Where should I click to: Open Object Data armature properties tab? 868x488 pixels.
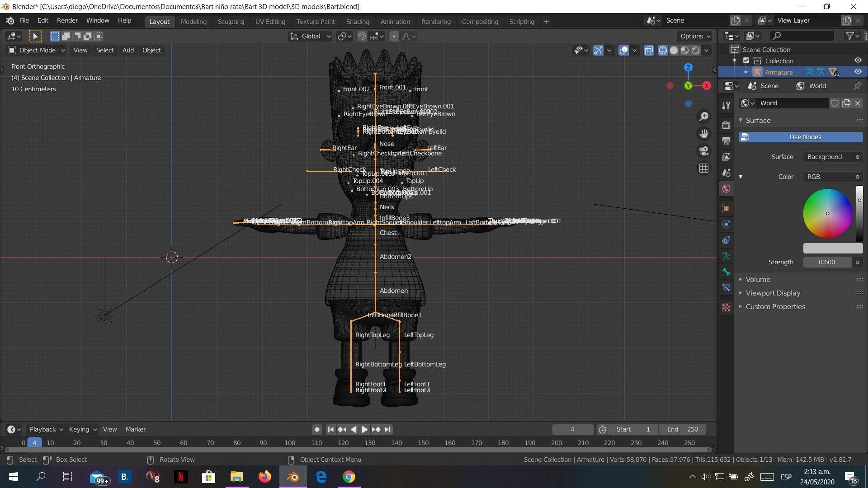(726, 256)
